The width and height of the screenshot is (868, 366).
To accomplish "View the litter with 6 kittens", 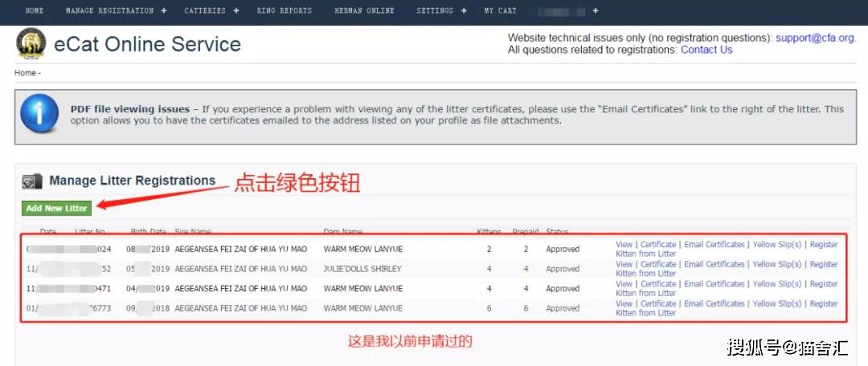I will click(x=624, y=303).
